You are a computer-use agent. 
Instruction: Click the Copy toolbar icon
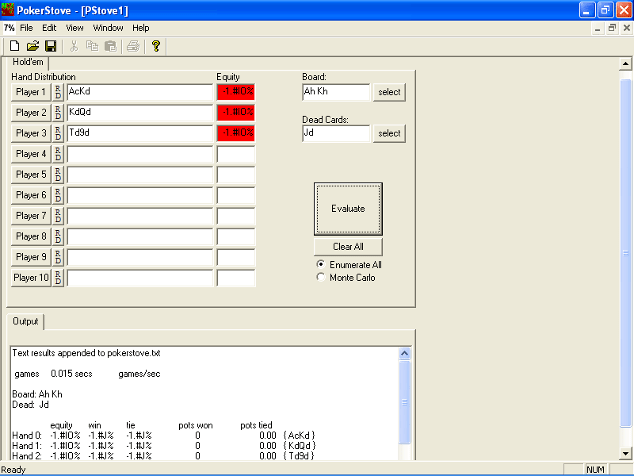pyautogui.click(x=92, y=46)
